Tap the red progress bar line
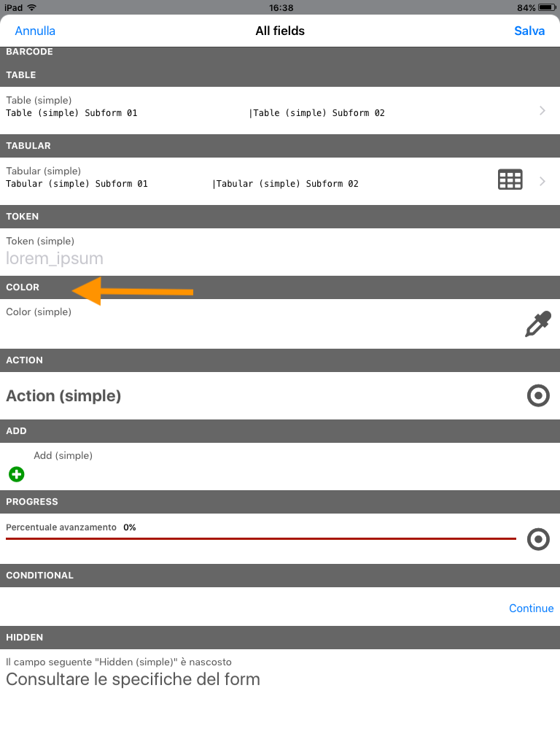 (261, 539)
